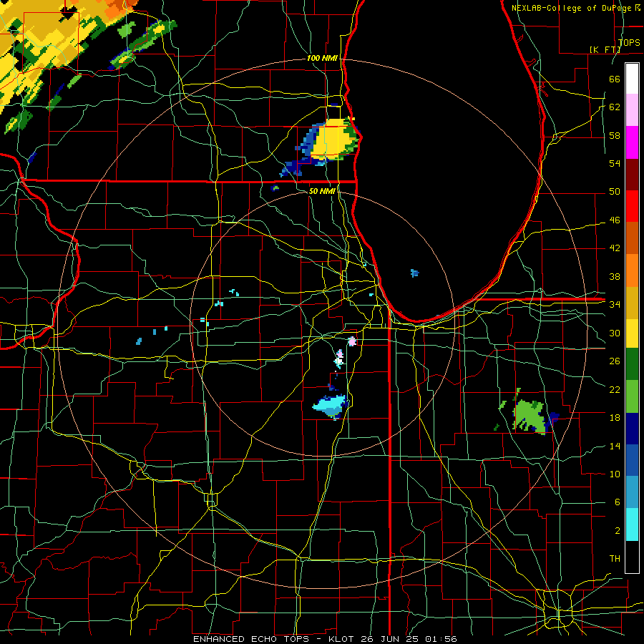Image resolution: width=644 pixels, height=644 pixels.
Task: Click the legend value "42"
Action: [615, 248]
